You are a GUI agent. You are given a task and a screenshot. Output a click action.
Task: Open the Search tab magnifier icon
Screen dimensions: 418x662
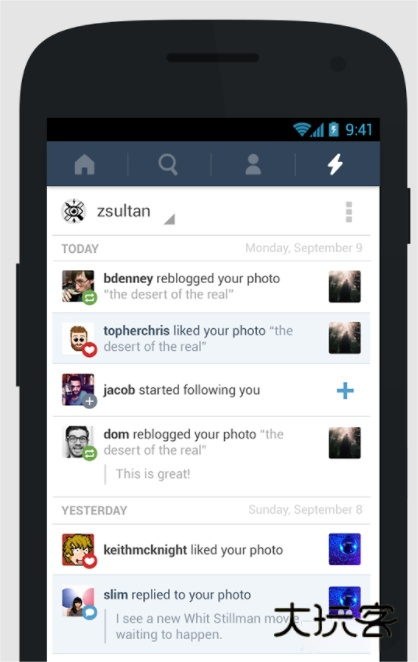168,164
